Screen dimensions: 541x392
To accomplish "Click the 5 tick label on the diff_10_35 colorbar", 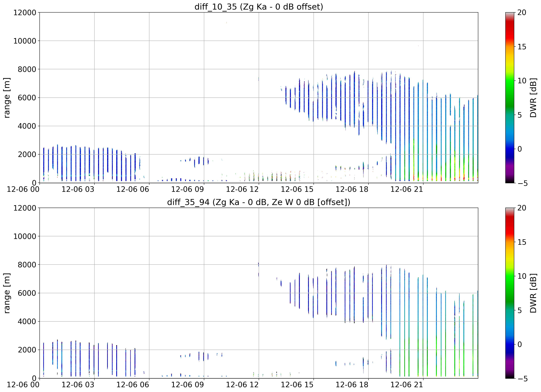I will coord(520,115).
